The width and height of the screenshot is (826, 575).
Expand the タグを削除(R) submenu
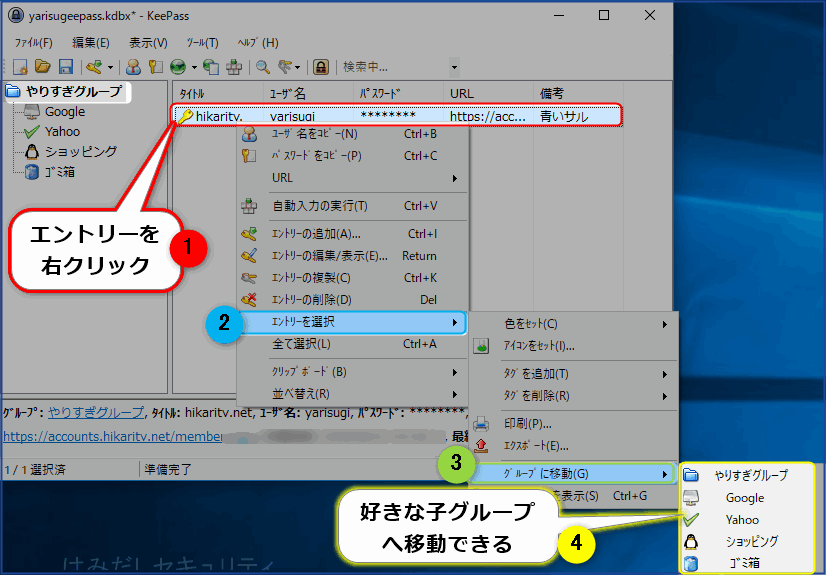573,396
